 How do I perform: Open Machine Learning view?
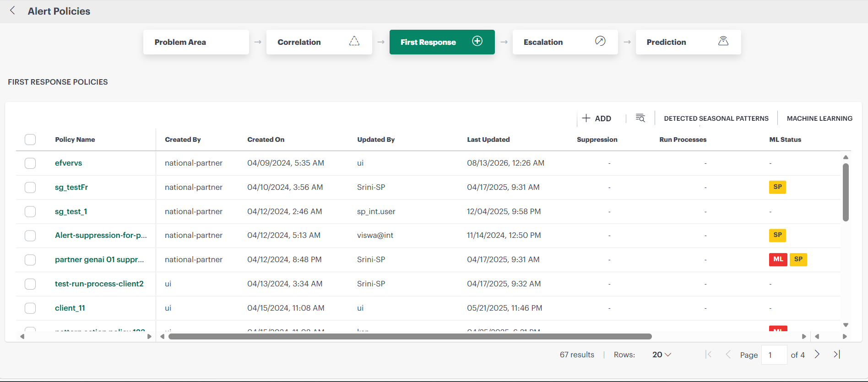[819, 118]
